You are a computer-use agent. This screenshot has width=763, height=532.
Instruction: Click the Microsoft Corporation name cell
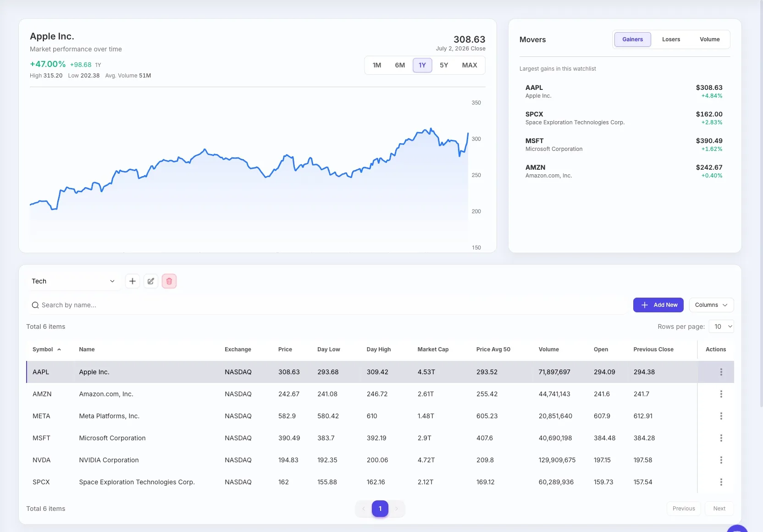click(x=112, y=438)
